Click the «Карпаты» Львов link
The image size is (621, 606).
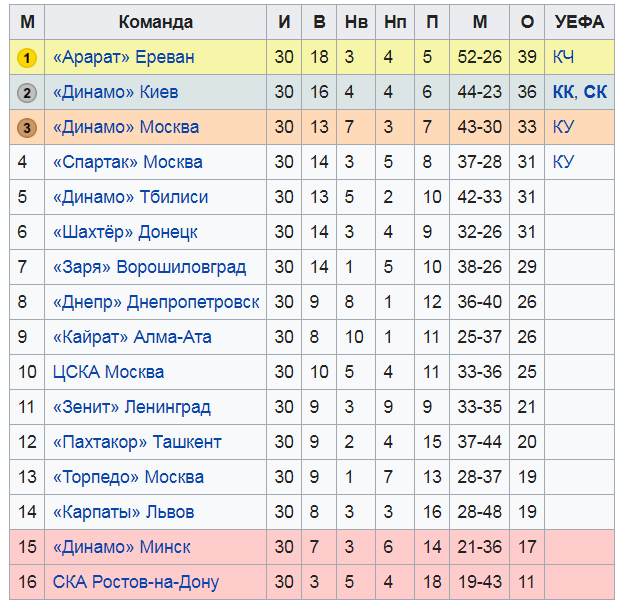[123, 513]
